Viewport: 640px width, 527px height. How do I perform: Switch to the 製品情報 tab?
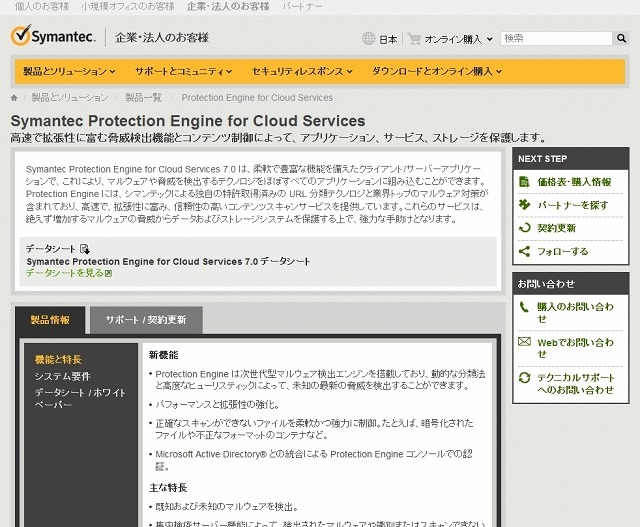tap(50, 320)
